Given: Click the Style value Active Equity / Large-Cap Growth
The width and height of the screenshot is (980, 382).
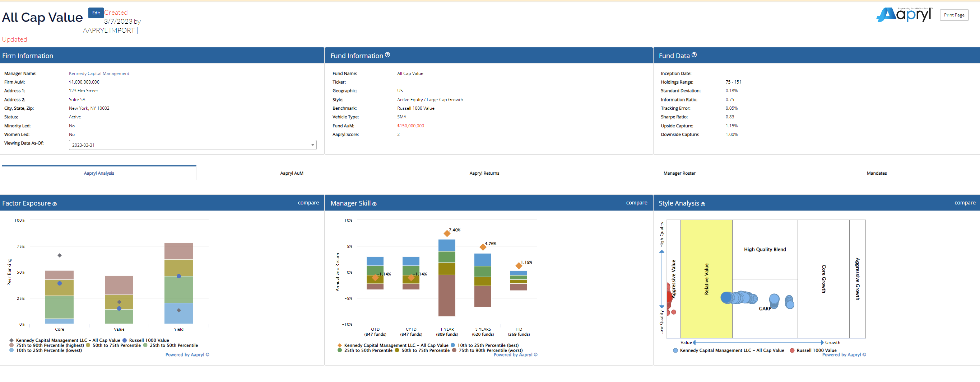Looking at the screenshot, I should point(430,100).
